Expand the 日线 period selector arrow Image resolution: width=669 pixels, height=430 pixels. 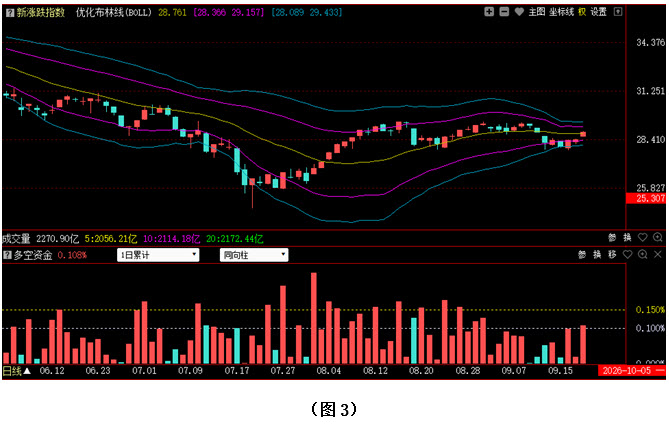click(27, 371)
